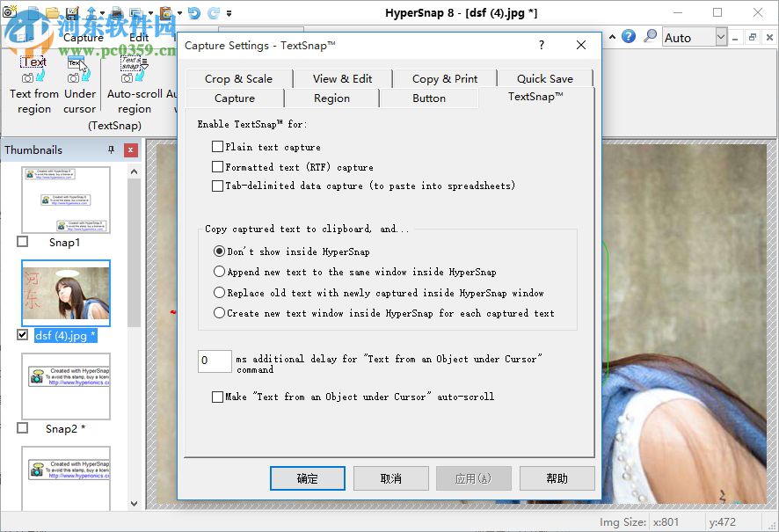
Task: Switch to the View & Edit tab
Action: pyautogui.click(x=343, y=77)
